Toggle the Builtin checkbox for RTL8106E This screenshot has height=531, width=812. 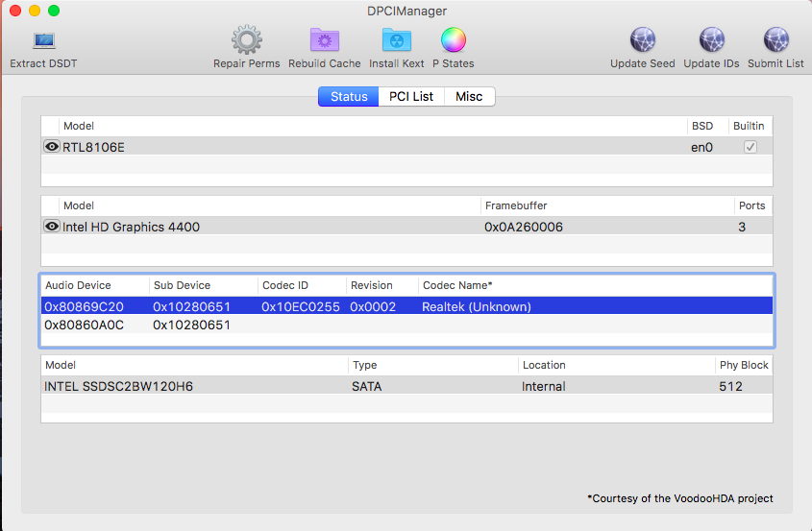[x=750, y=147]
